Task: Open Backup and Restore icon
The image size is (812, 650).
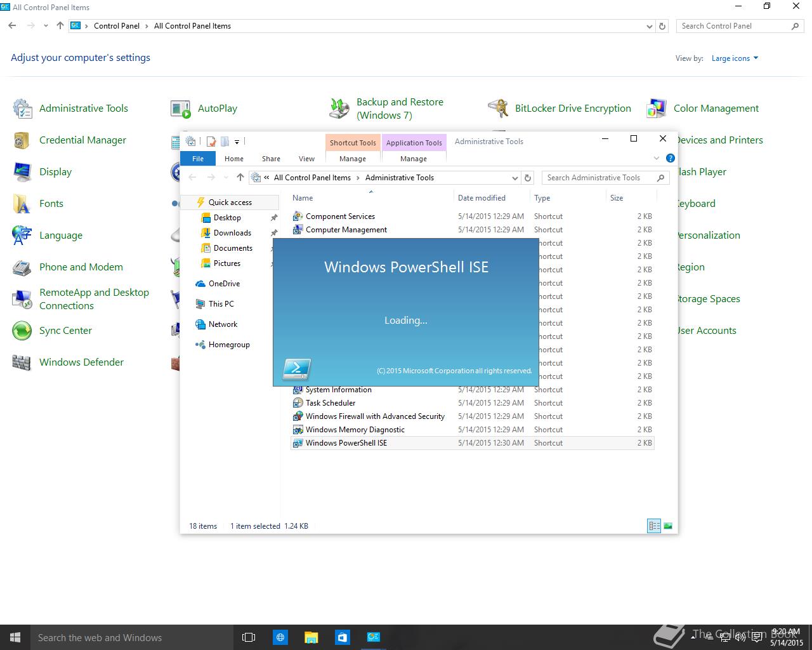Action: tap(339, 109)
